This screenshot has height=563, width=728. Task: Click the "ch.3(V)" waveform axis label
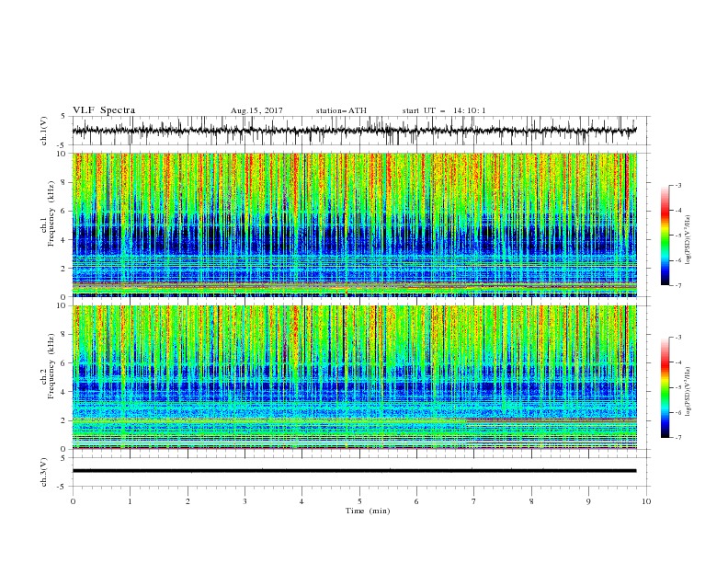(44, 472)
